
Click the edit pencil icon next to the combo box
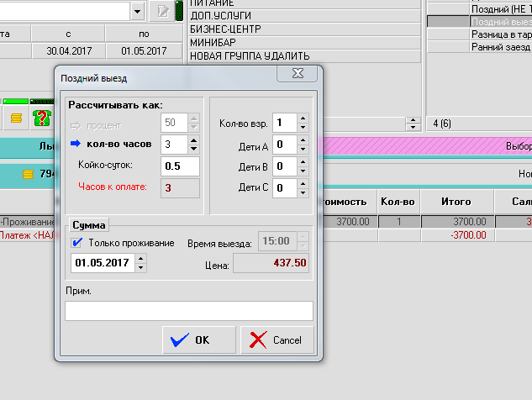[163, 11]
